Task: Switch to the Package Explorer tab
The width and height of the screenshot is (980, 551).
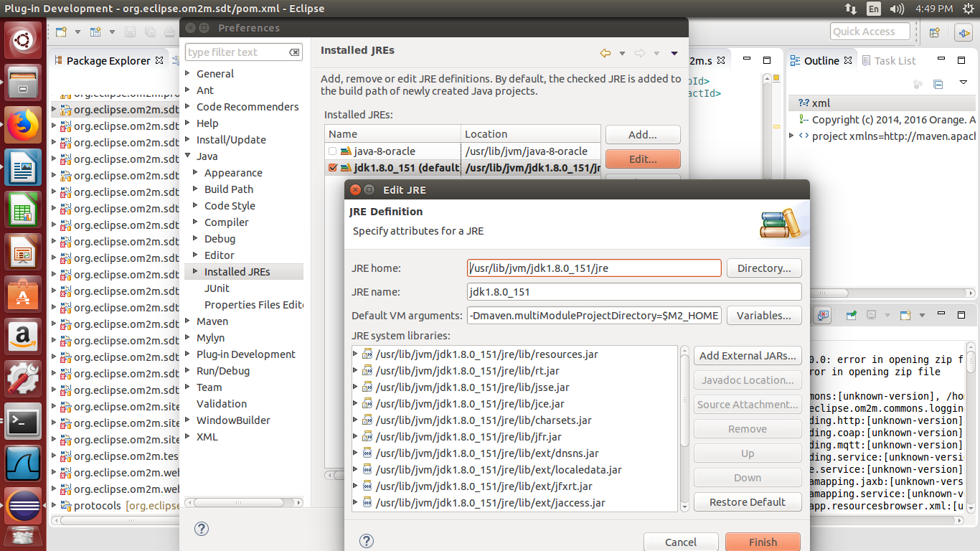Action: pyautogui.click(x=108, y=60)
